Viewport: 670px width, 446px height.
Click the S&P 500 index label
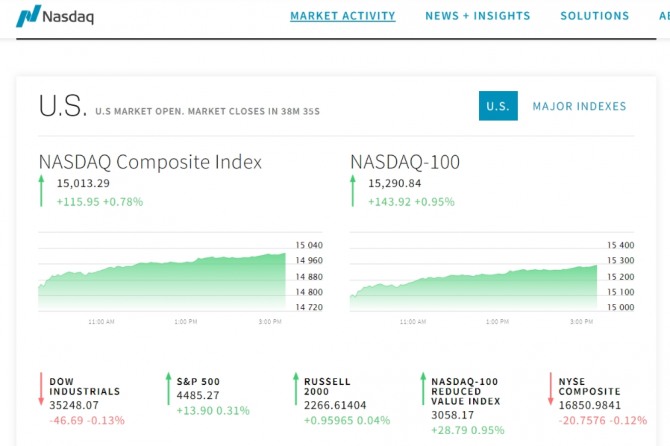pos(201,381)
